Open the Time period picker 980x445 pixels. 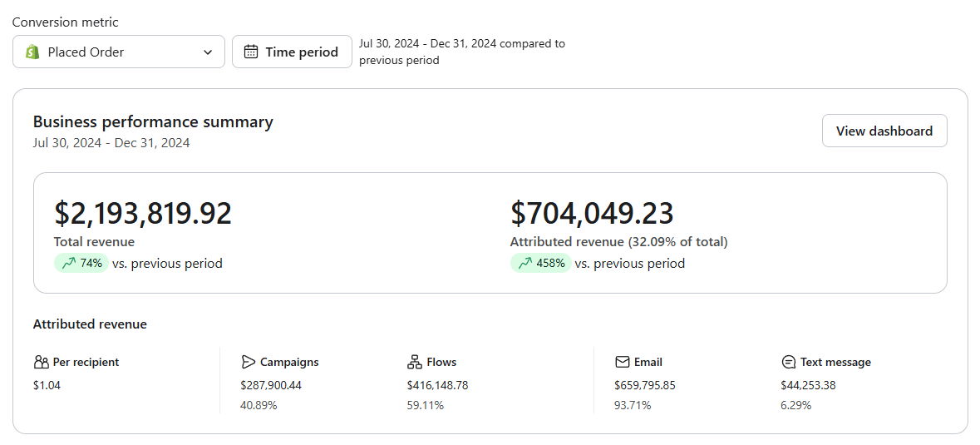(x=292, y=52)
